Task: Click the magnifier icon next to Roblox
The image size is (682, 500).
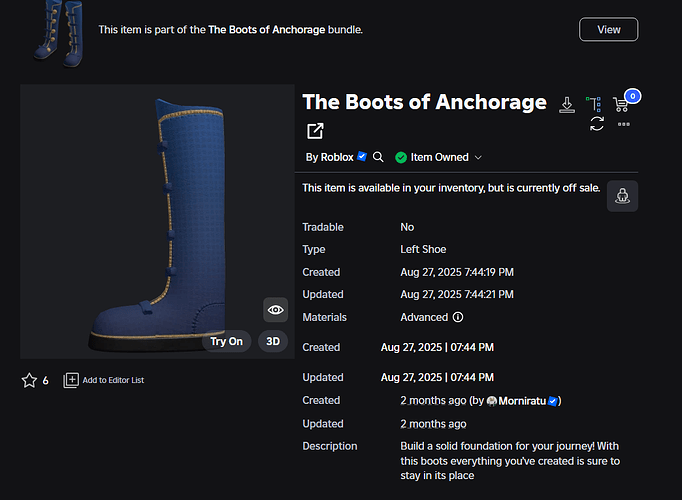Action: pyautogui.click(x=378, y=157)
